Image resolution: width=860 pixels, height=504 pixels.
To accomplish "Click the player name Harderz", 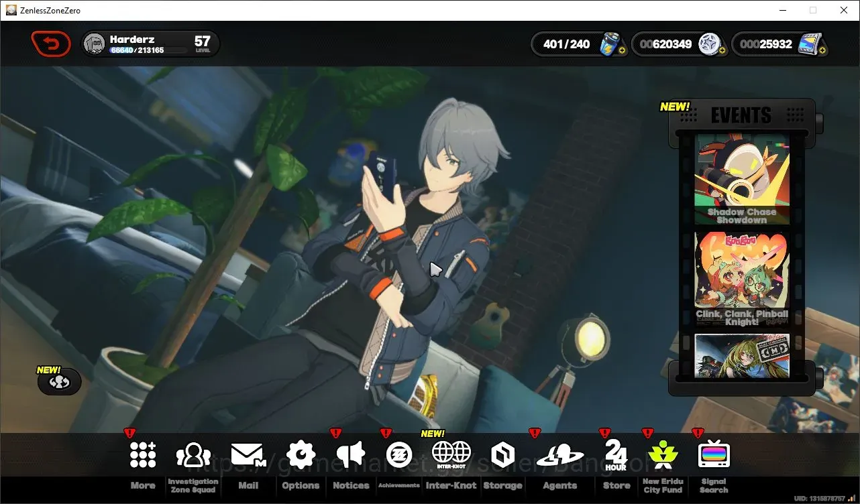I will tap(132, 40).
